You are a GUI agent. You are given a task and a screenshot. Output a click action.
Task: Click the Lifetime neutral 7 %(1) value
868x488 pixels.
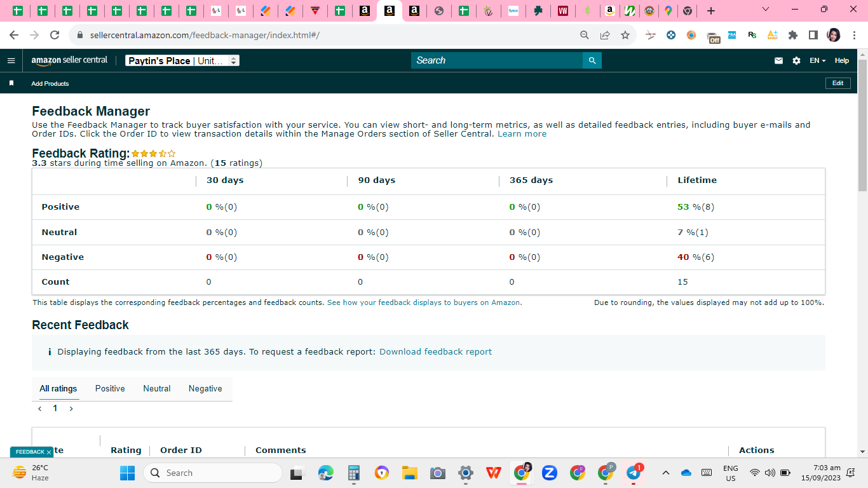[693, 233]
